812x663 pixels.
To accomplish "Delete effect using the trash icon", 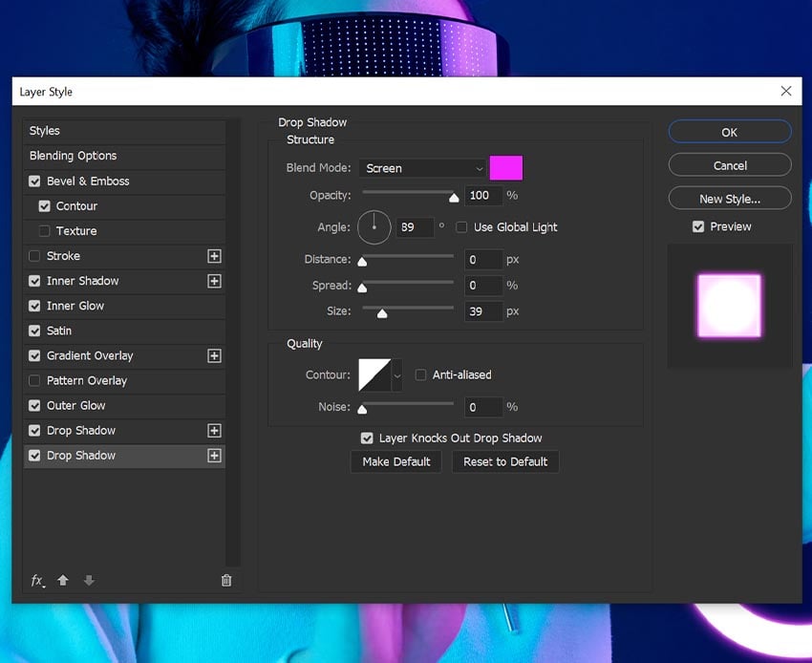I will pos(226,580).
